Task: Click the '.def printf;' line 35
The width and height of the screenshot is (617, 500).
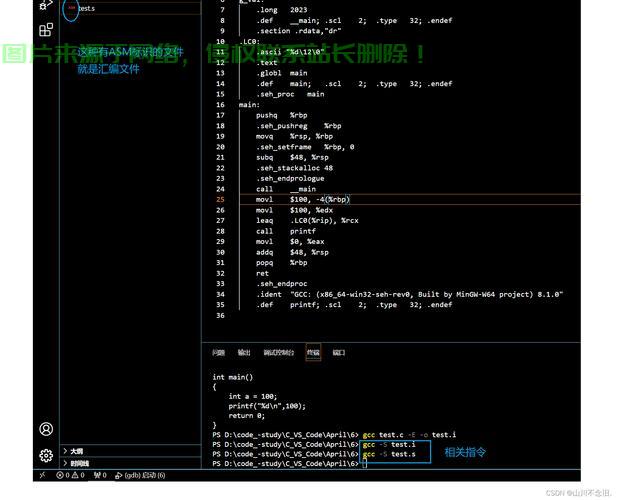Action: click(354, 305)
